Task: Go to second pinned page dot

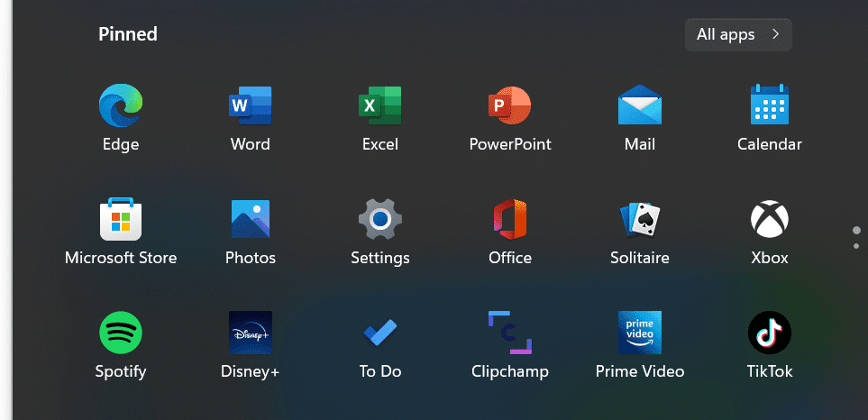Action: tap(856, 246)
